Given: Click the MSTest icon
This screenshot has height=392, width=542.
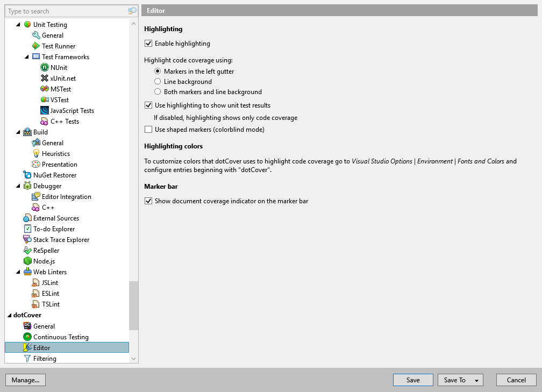Looking at the screenshot, I should tap(45, 89).
